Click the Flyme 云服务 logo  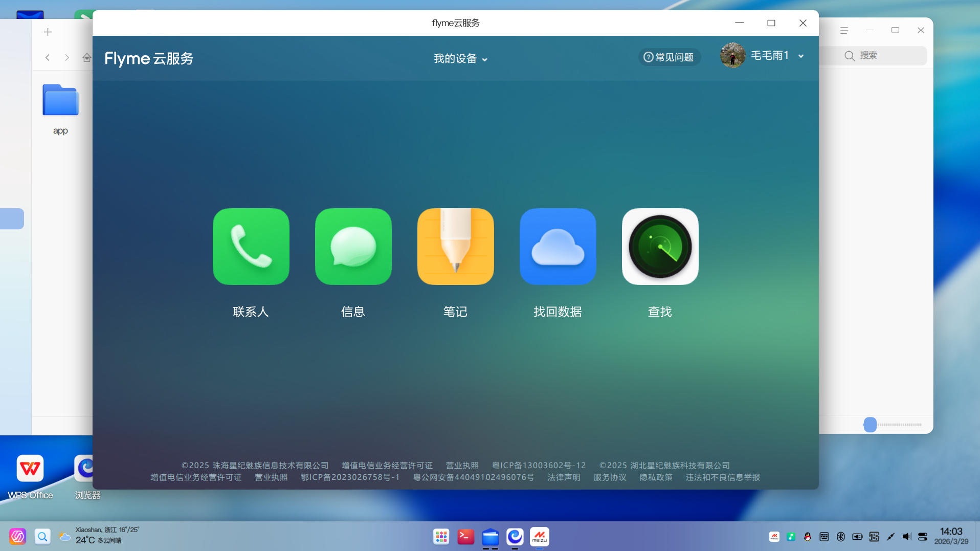pyautogui.click(x=149, y=58)
